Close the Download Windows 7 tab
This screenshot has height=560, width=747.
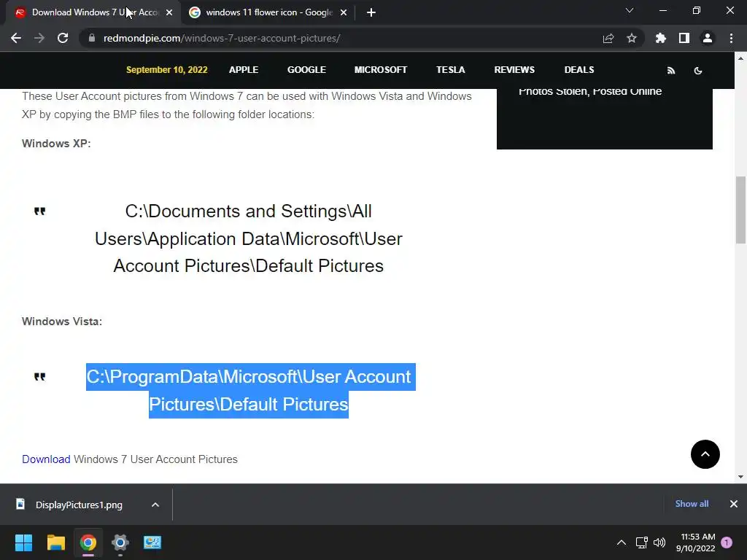point(169,12)
